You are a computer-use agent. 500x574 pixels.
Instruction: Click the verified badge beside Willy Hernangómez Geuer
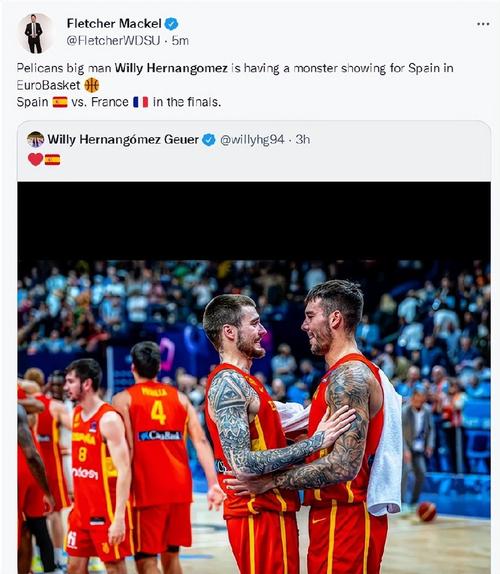pos(209,139)
